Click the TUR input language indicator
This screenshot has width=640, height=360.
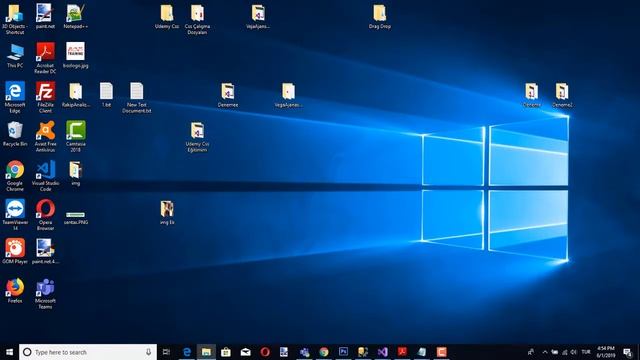[586, 352]
